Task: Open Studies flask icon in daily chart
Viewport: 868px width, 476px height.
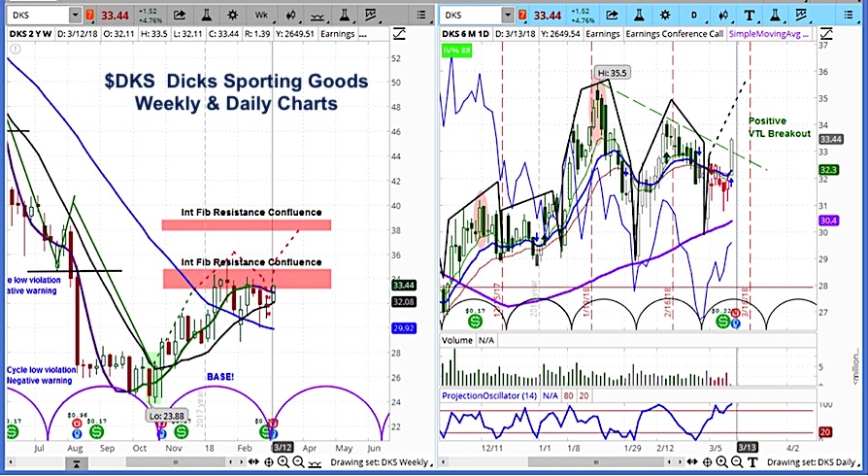Action: [x=638, y=15]
